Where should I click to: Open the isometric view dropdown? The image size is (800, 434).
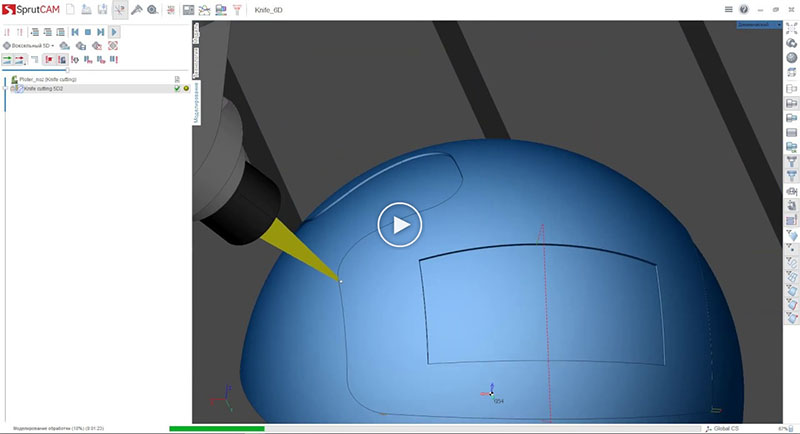(760, 23)
